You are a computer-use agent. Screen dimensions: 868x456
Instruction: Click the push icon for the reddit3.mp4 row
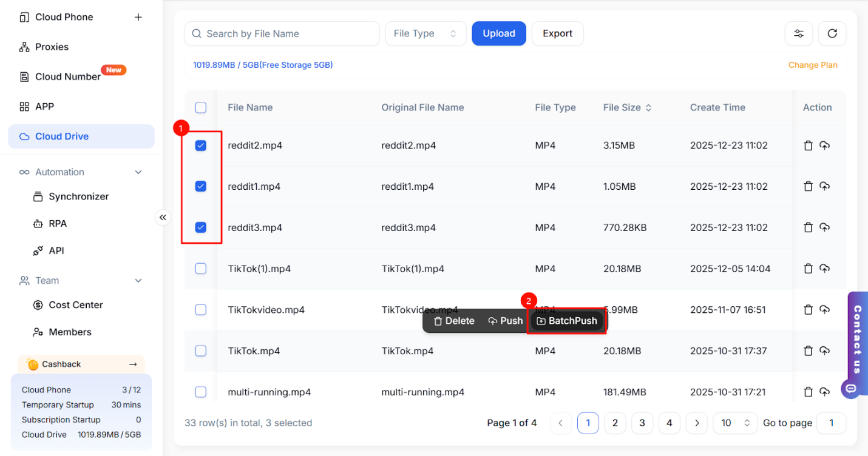[824, 227]
